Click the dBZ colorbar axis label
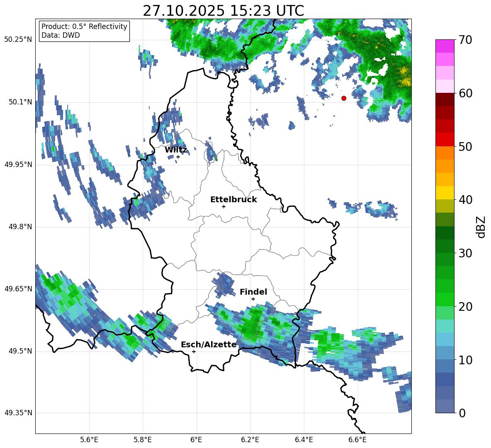The width and height of the screenshot is (491, 448). point(481,227)
